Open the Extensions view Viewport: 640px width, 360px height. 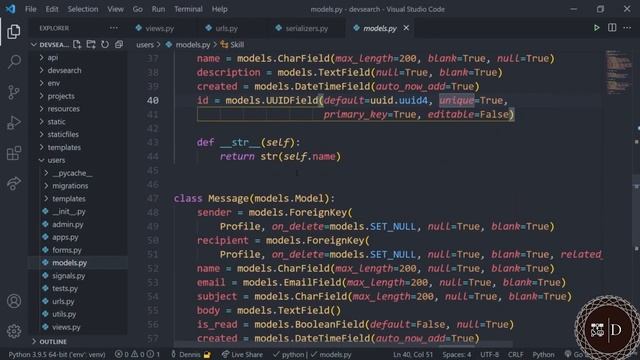click(x=13, y=153)
